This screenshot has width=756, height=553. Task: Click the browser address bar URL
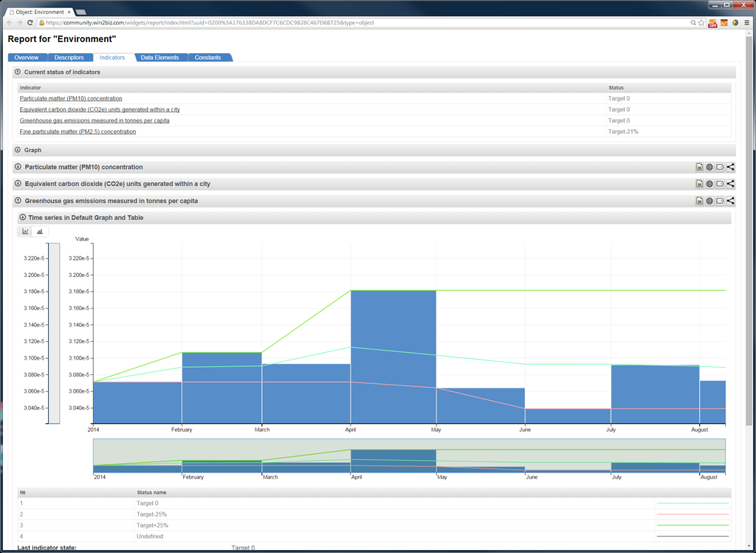[210, 23]
